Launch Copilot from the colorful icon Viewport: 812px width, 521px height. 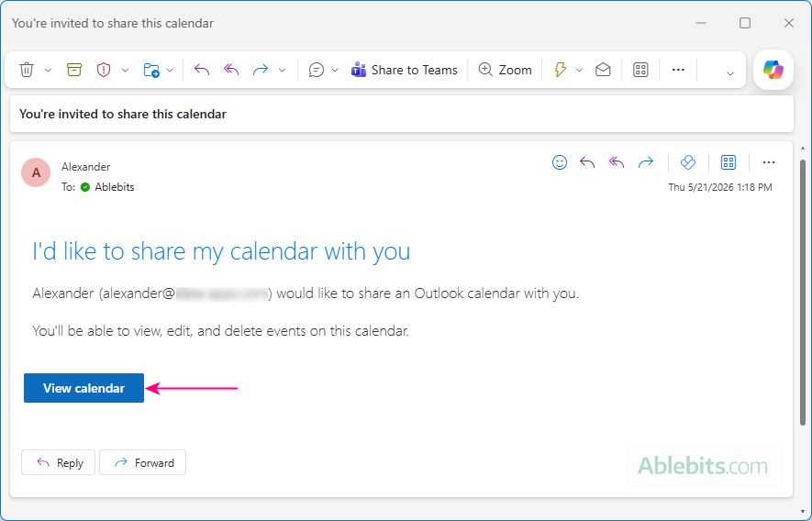pos(773,70)
